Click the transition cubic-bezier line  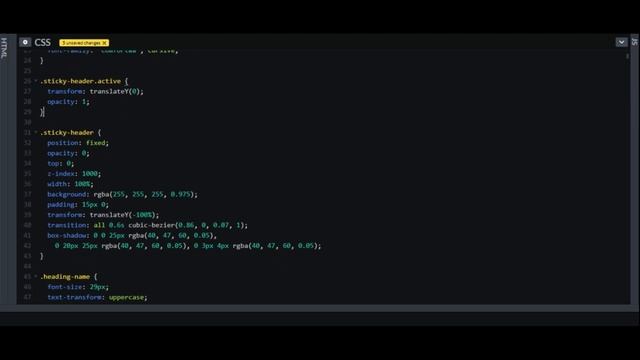147,225
